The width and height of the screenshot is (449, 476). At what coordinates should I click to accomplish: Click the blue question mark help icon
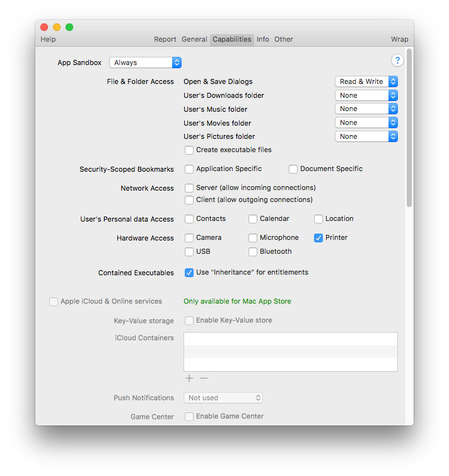coord(397,61)
